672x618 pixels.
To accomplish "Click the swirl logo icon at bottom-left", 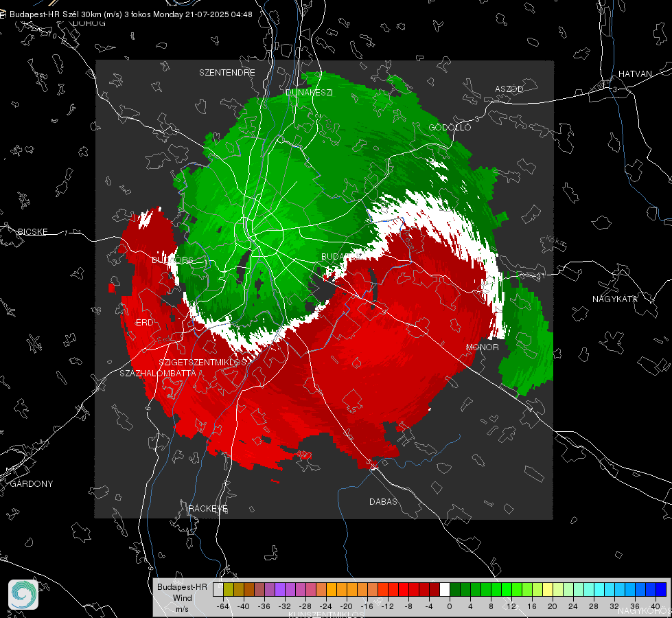I will click(23, 595).
